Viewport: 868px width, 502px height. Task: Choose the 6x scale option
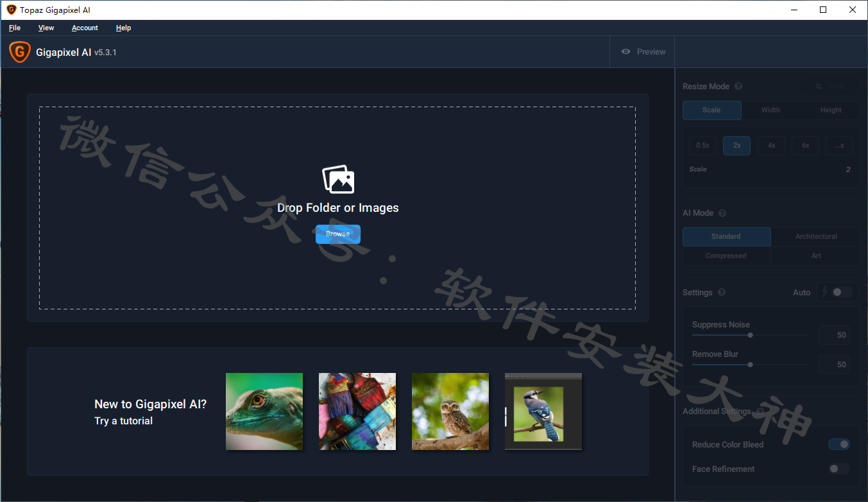click(x=805, y=146)
